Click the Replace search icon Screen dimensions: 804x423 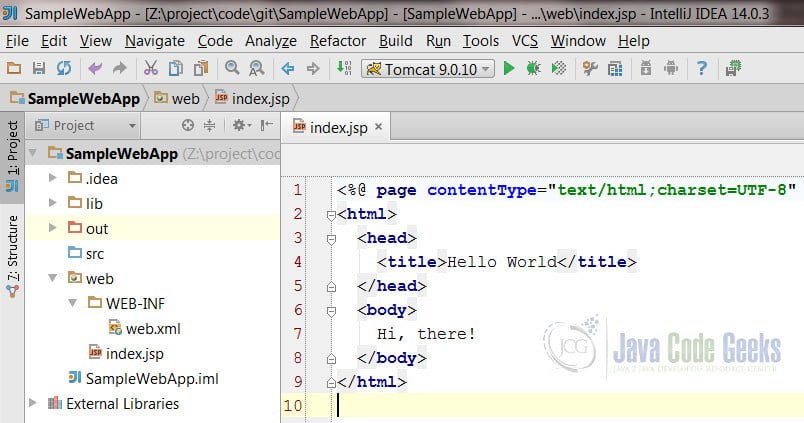click(x=256, y=68)
